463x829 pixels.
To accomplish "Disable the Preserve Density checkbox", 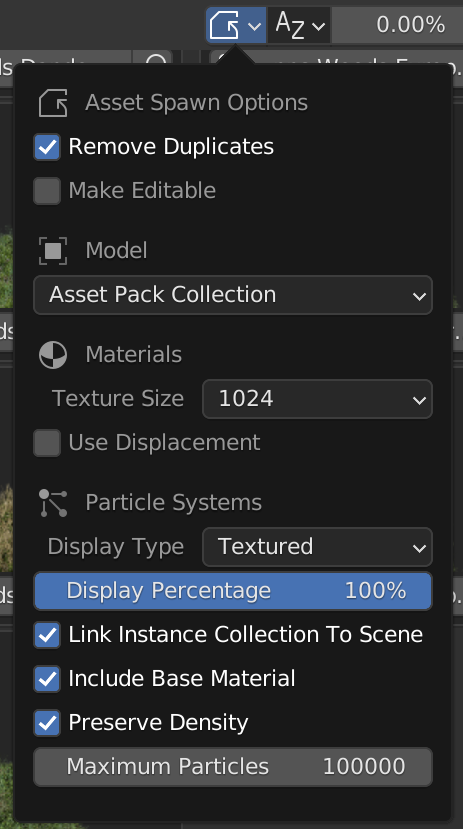I will pos(47,722).
